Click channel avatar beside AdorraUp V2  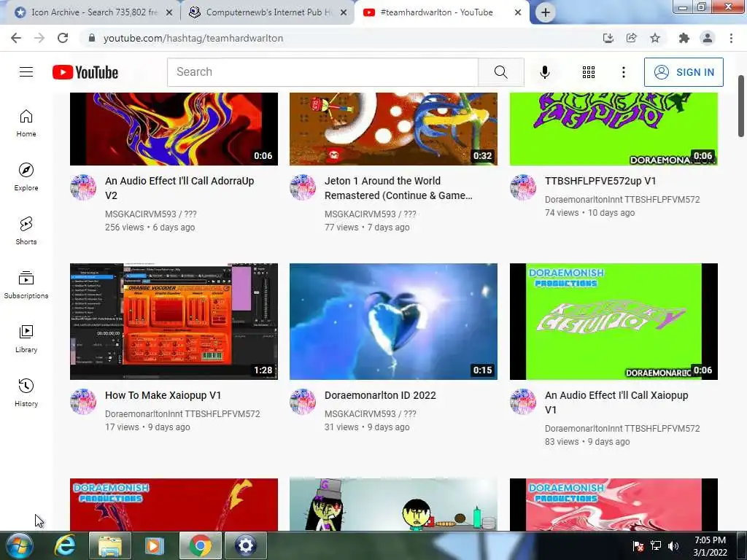83,187
